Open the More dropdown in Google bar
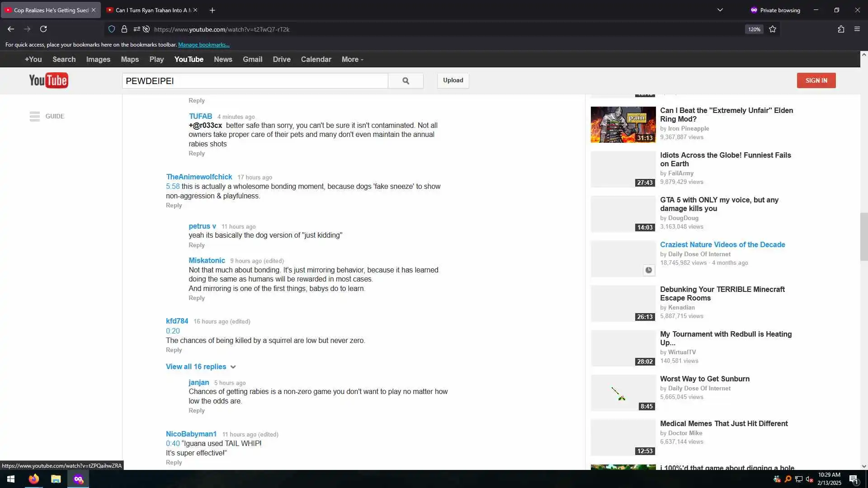The width and height of the screenshot is (868, 488). point(352,59)
